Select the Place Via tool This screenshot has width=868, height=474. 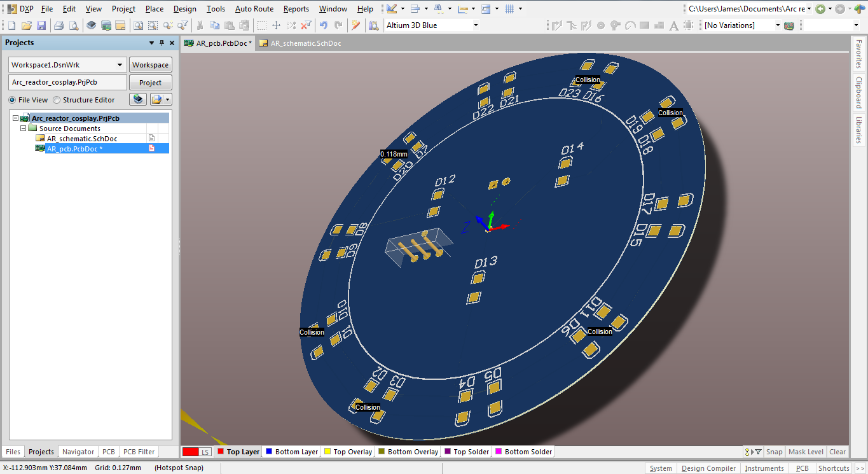(616, 25)
